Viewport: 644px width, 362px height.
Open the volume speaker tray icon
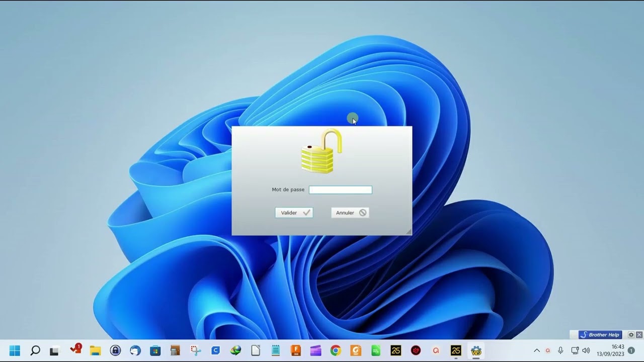point(586,350)
